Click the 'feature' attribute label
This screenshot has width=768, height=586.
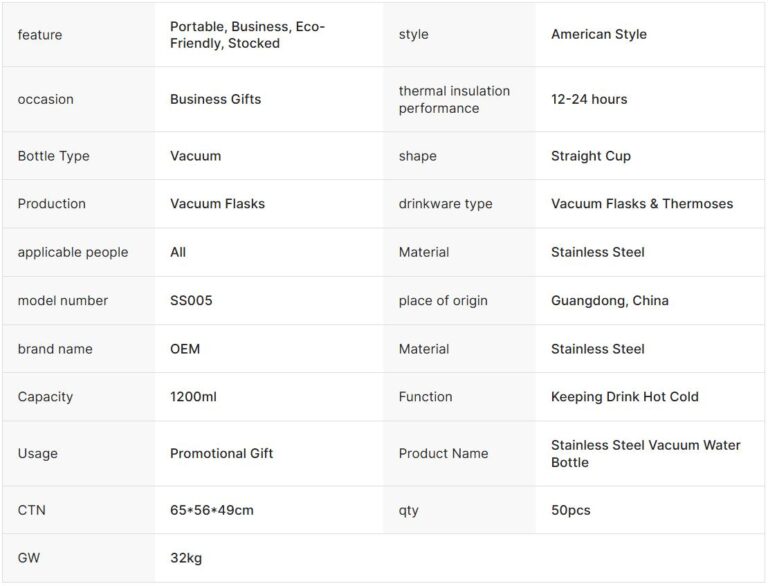[40, 35]
